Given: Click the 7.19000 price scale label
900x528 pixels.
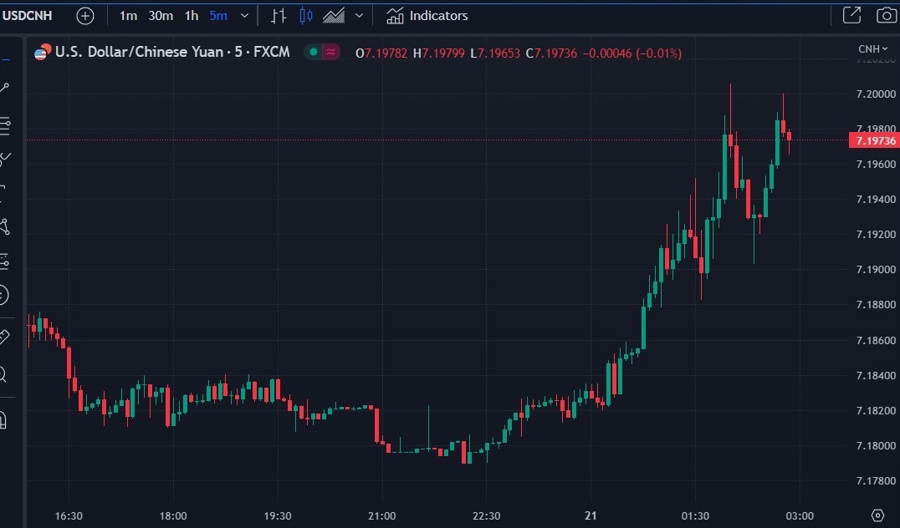Looking at the screenshot, I should (x=875, y=270).
